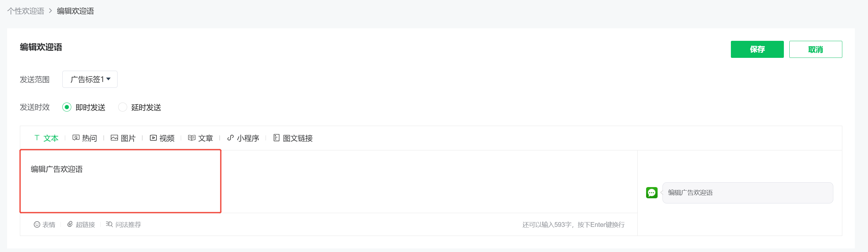
Task: Click the article book icon
Action: [x=192, y=138]
